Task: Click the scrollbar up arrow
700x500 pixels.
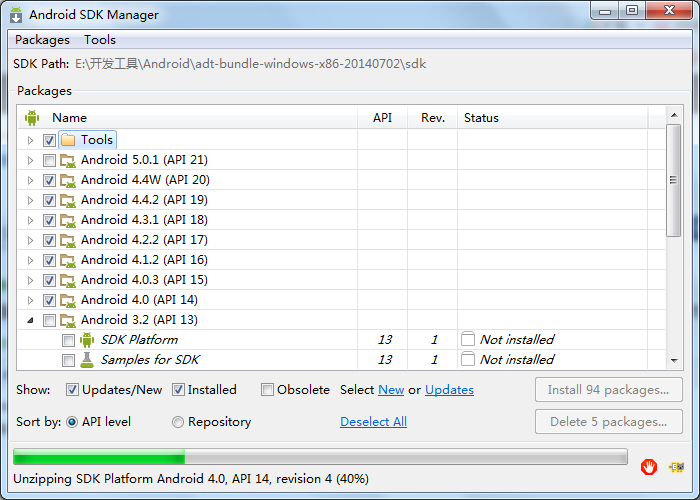Action: coord(674,115)
